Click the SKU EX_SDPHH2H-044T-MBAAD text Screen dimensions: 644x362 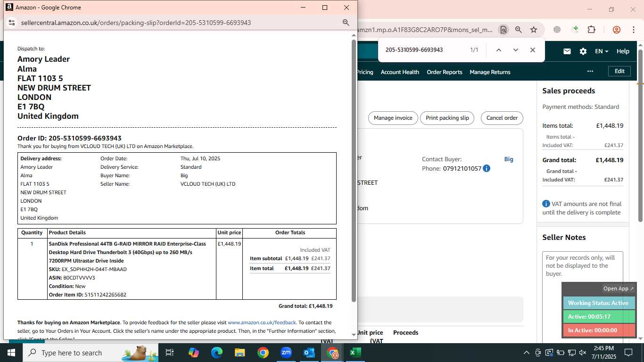click(x=88, y=269)
